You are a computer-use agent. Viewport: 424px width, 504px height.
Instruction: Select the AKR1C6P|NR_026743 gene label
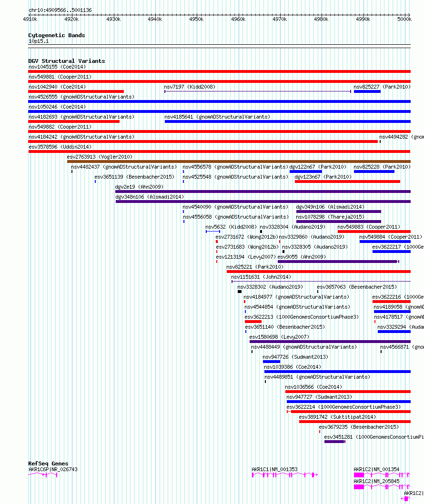coord(53,469)
